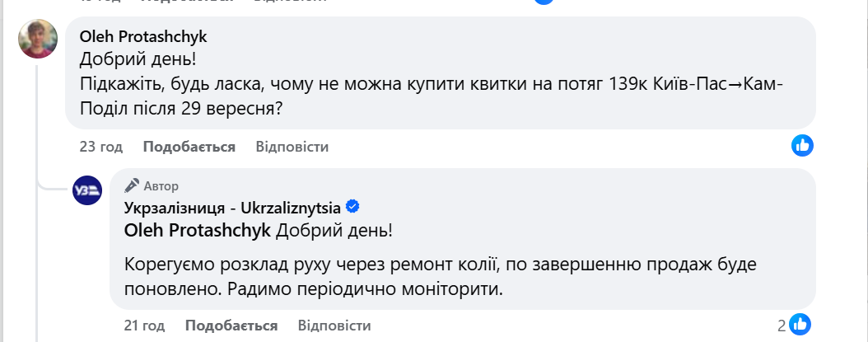Reply to Oleh's comment with Відповісти
The image size is (868, 342).
click(292, 147)
